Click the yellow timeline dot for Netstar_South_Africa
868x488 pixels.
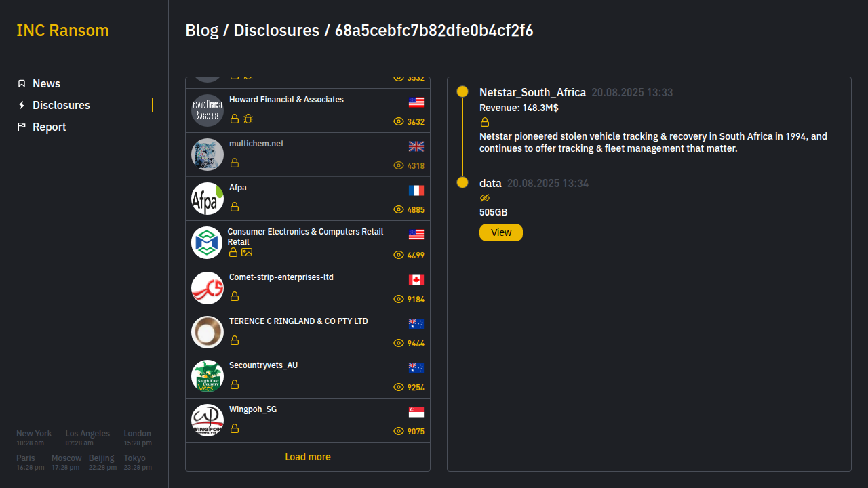coord(462,91)
